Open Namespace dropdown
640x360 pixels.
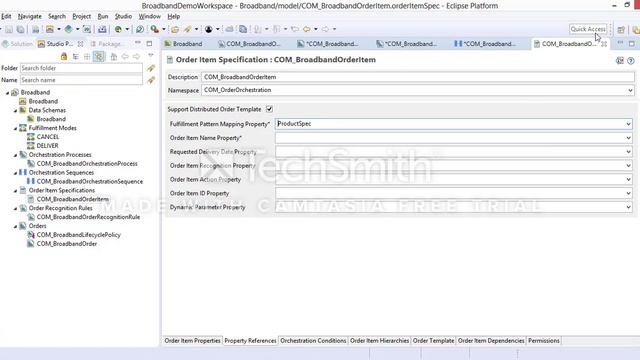[630, 90]
